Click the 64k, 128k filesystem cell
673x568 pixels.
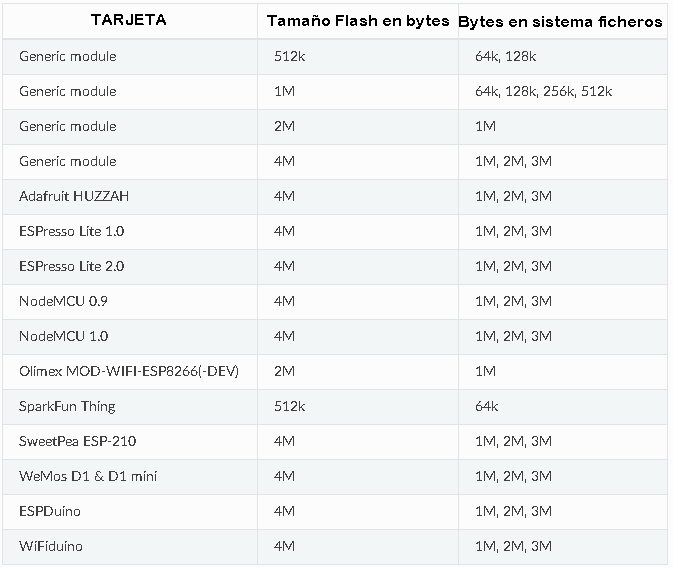click(x=506, y=56)
